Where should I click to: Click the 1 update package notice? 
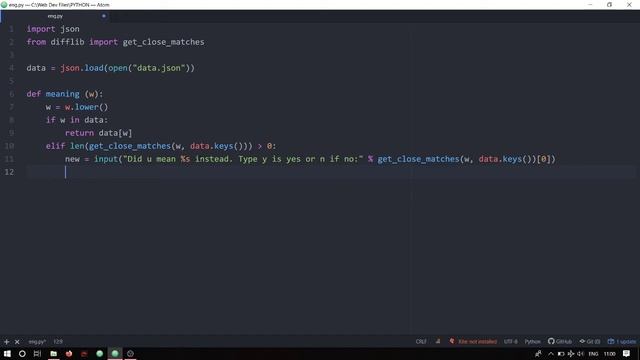click(622, 341)
